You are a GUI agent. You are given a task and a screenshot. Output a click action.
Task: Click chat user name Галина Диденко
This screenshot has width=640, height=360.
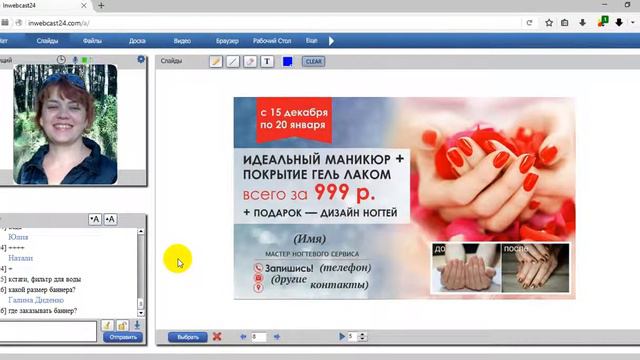click(36, 300)
